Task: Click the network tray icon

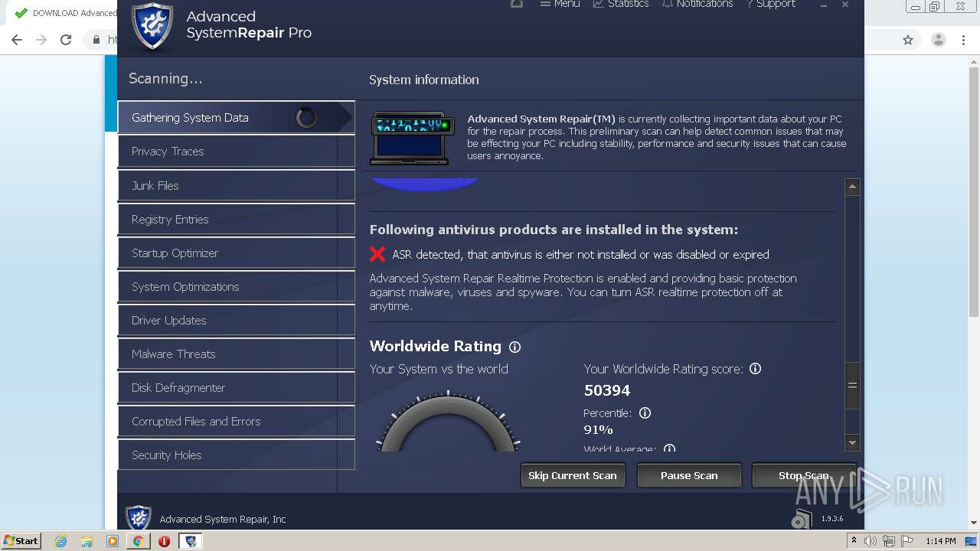Action: [889, 541]
